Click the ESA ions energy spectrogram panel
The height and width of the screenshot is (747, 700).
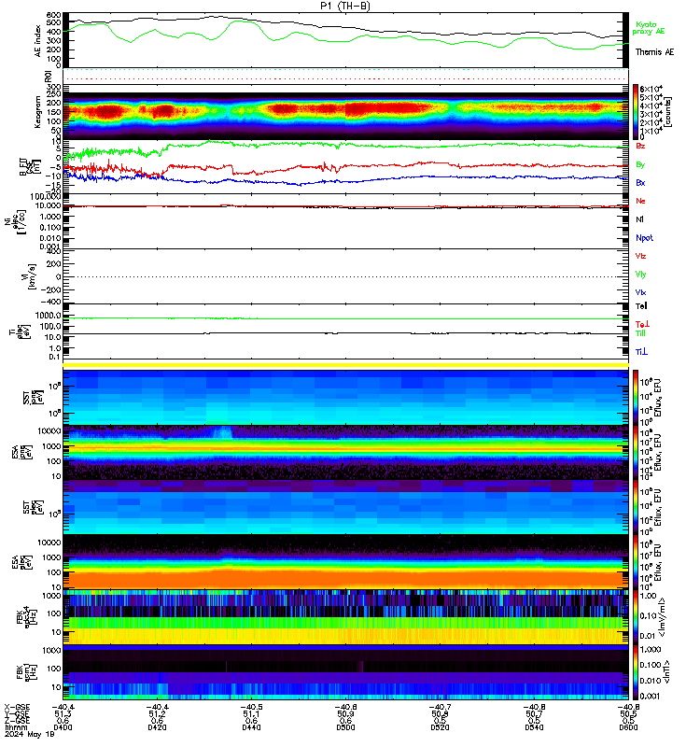(345, 453)
